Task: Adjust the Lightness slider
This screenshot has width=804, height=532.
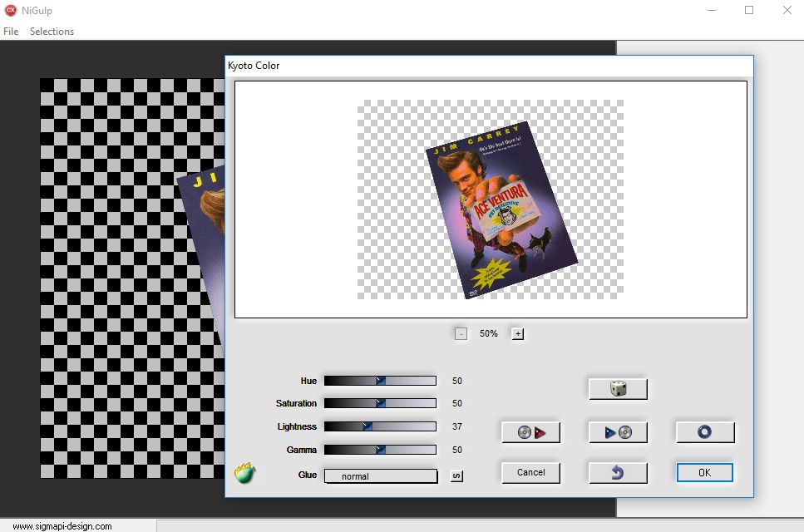Action: click(380, 426)
